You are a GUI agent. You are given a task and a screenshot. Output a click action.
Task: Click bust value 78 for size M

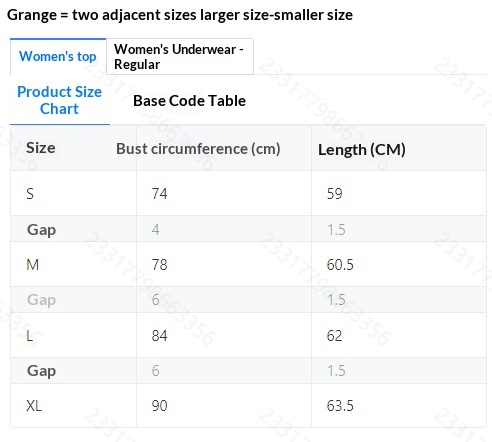tap(159, 265)
